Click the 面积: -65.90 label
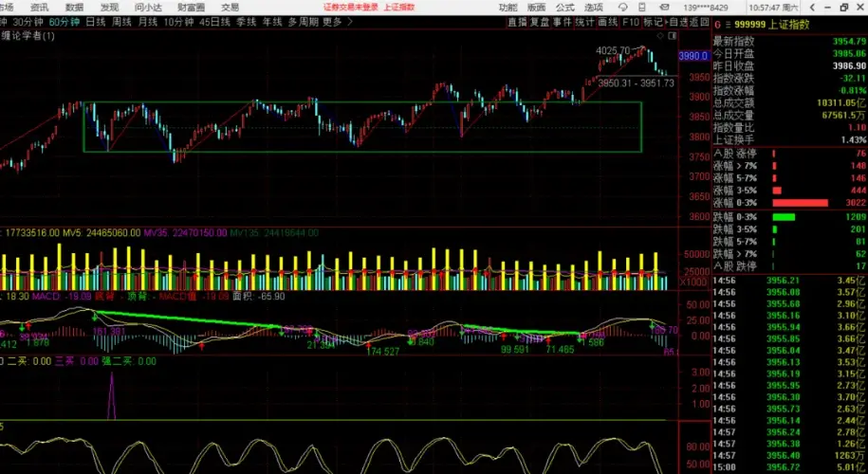 [259, 297]
